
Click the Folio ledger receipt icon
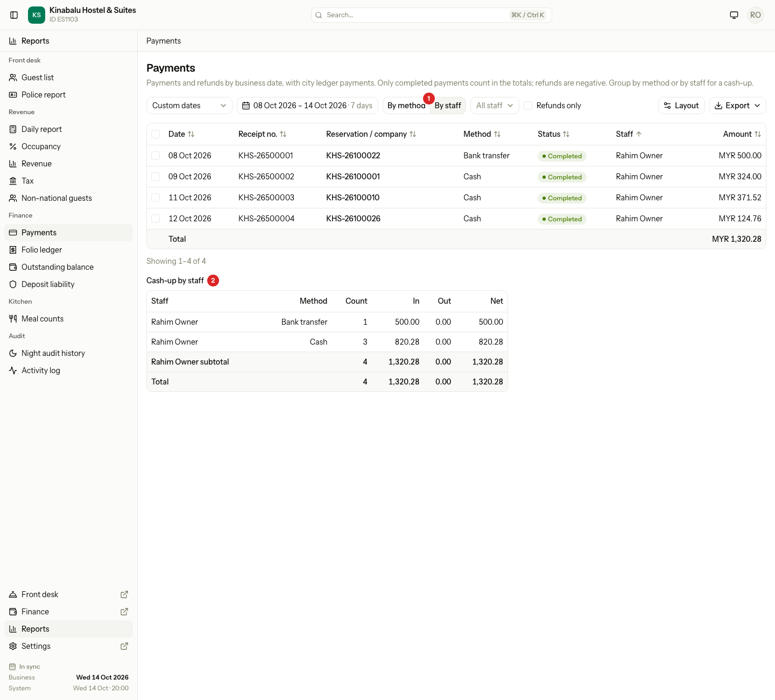point(13,250)
